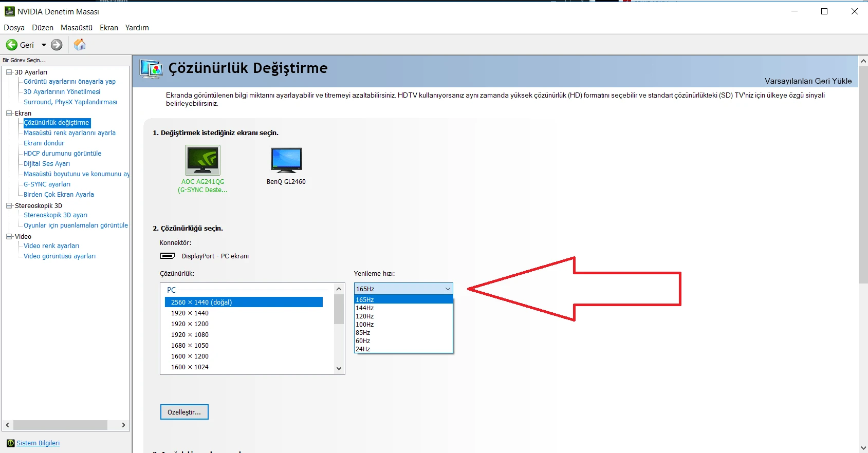The image size is (868, 453).
Task: Select the AOC AG241QG monitor icon
Action: coord(202,160)
